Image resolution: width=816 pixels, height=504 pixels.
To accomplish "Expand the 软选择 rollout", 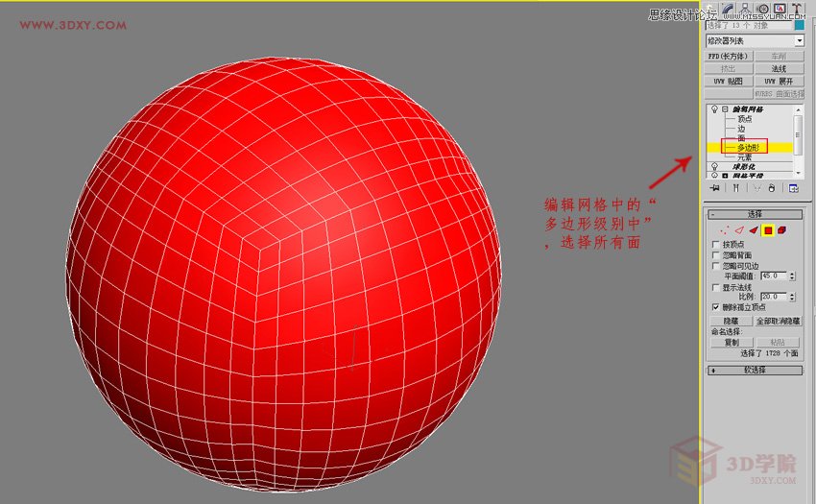I will point(755,371).
